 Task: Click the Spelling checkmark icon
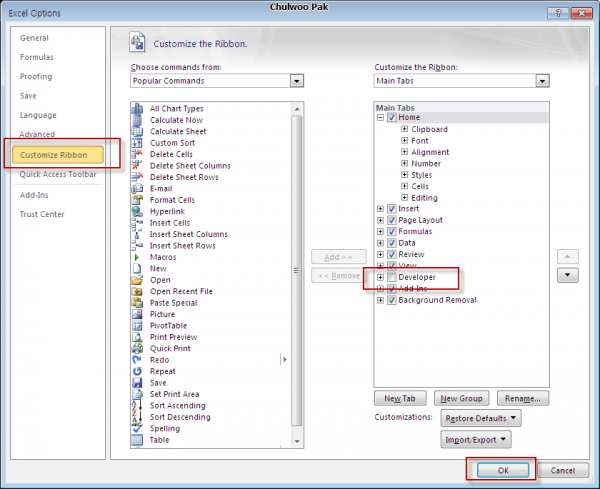point(137,429)
